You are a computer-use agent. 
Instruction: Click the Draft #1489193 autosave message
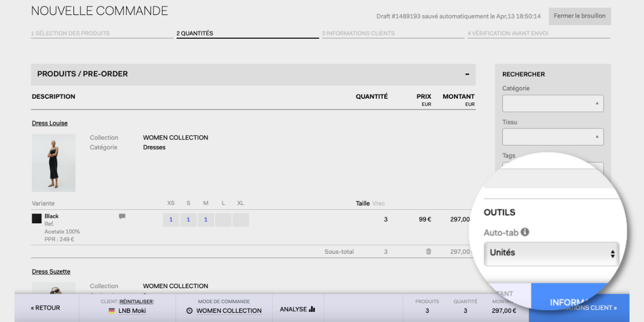point(459,17)
